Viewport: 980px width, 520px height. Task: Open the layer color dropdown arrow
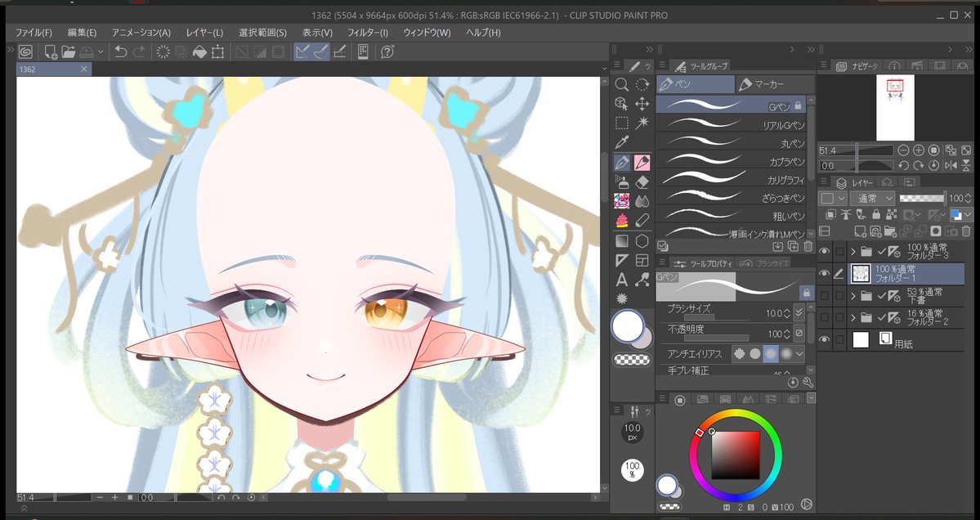point(968,214)
